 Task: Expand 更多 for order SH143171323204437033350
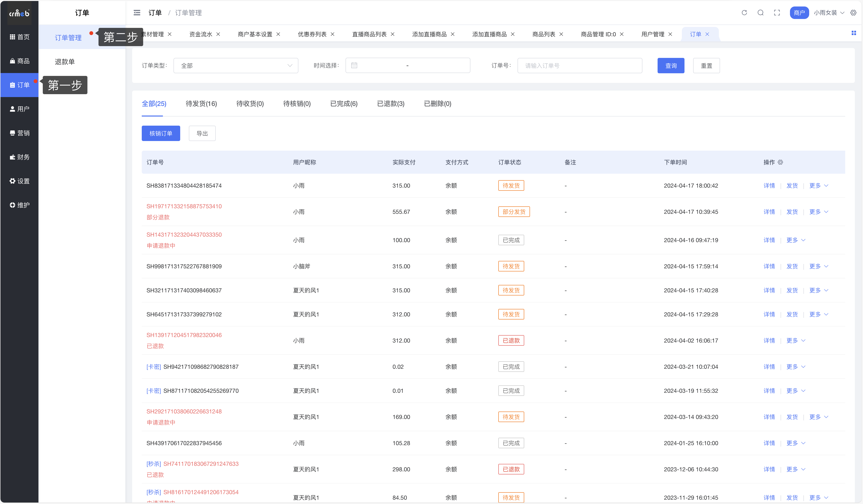tap(795, 240)
